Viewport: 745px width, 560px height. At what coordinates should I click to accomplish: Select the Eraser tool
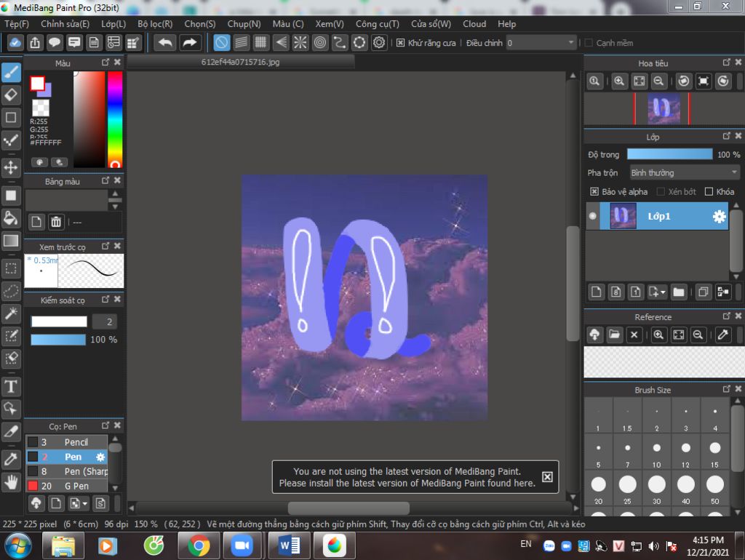click(11, 95)
